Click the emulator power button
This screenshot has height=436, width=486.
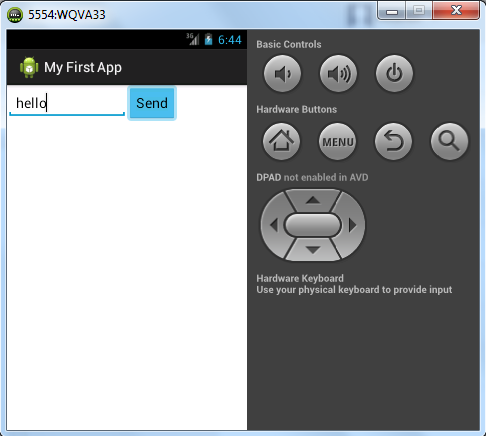point(394,73)
